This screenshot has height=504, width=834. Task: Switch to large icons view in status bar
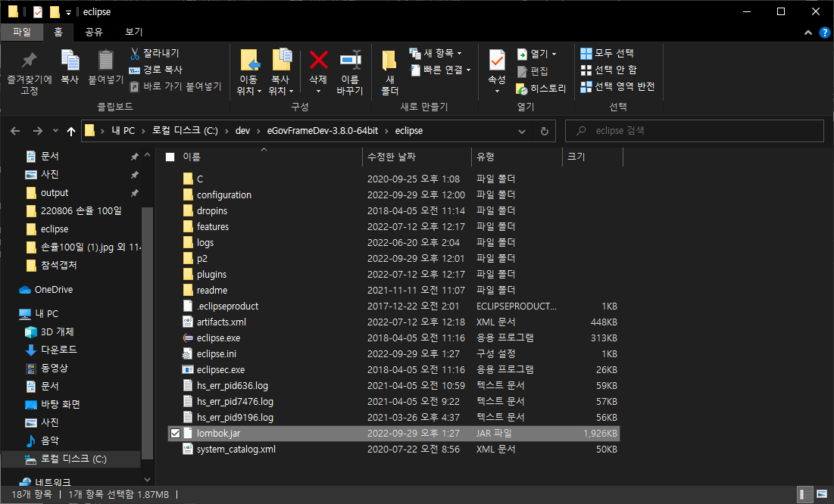[x=822, y=494]
